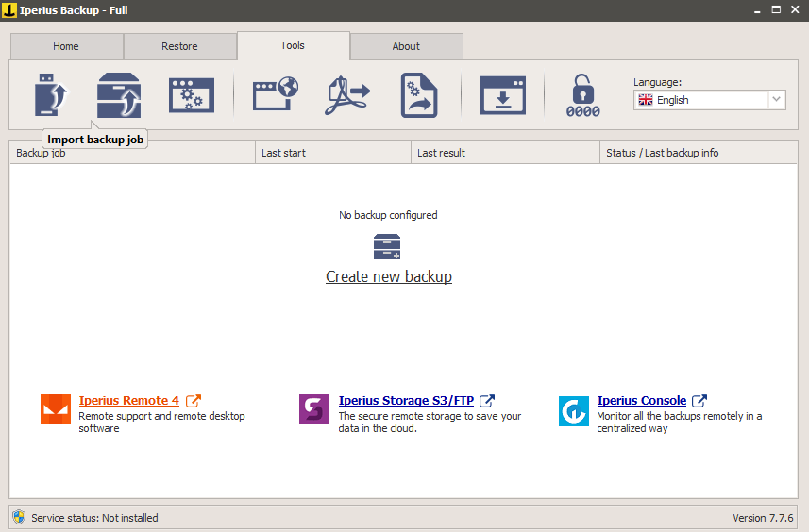Click the Backup job column header

coord(132,153)
